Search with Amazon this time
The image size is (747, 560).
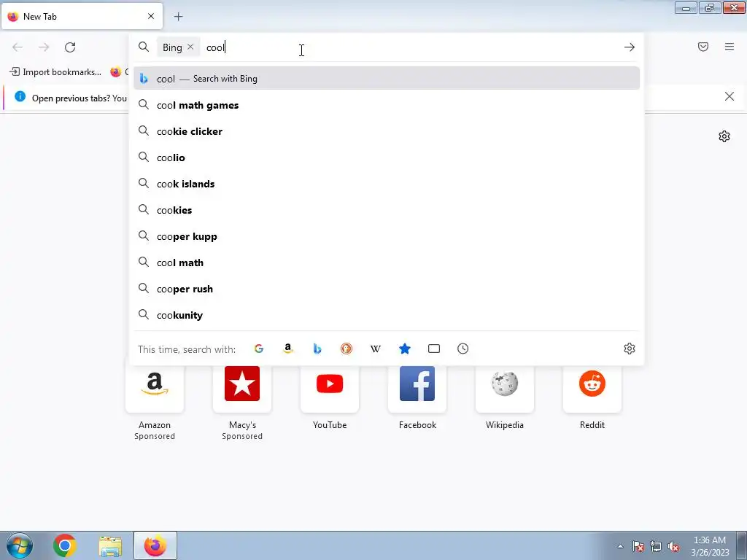pyautogui.click(x=287, y=349)
